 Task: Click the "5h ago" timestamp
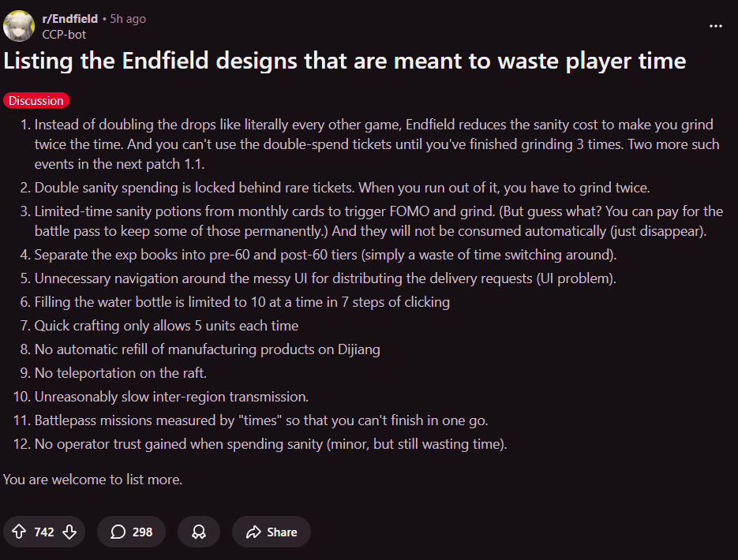129,19
